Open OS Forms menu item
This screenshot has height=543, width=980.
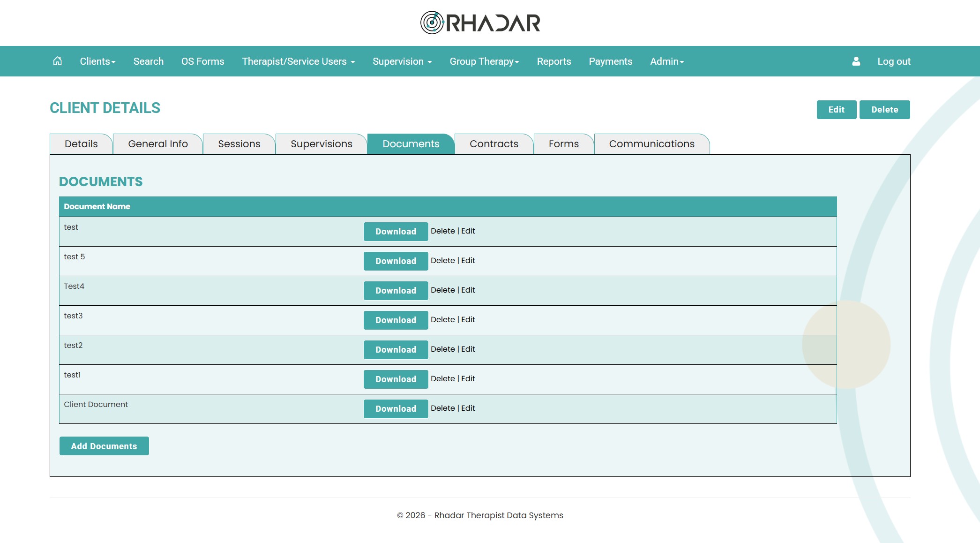point(203,61)
